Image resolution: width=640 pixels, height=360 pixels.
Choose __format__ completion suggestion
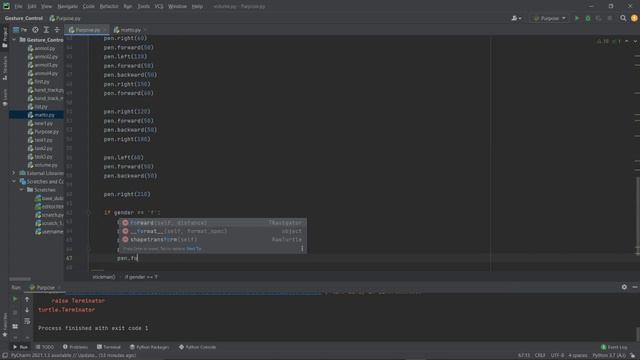tap(212, 231)
